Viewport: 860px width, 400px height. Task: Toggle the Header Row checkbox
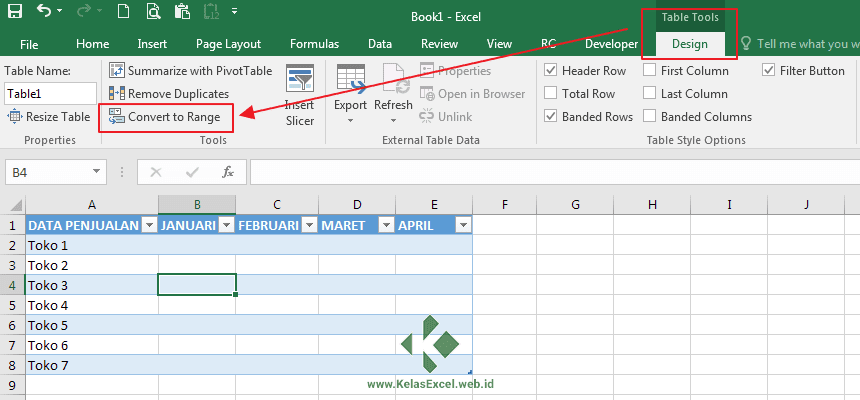pyautogui.click(x=551, y=71)
